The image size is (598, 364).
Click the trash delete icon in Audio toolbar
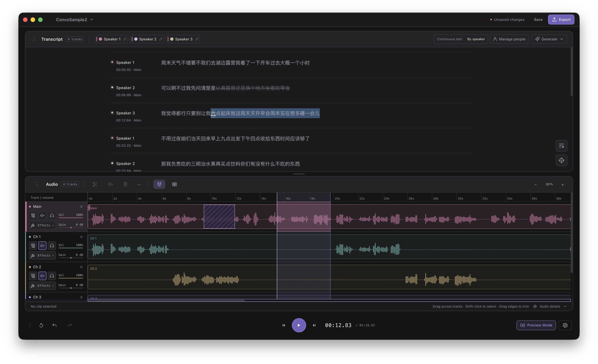[126, 184]
